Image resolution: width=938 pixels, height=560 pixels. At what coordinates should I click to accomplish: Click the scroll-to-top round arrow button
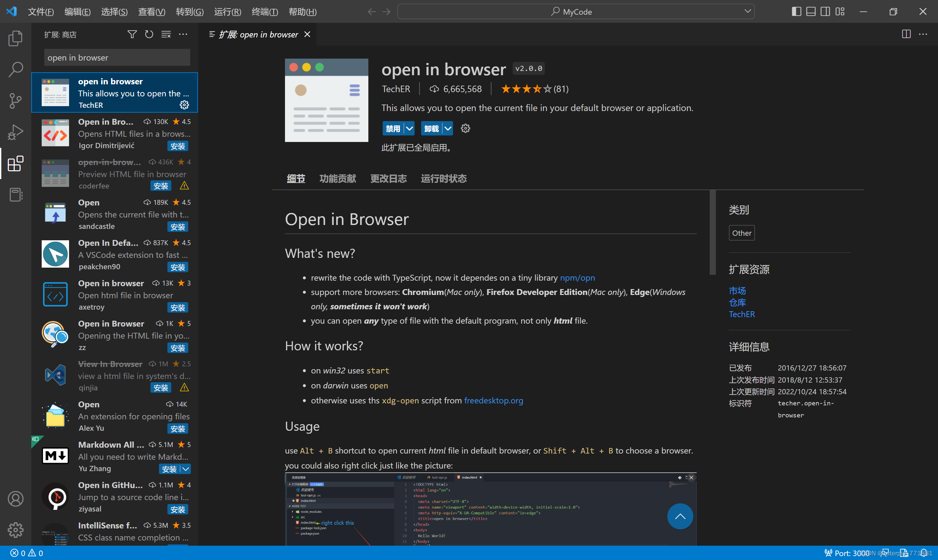[680, 516]
